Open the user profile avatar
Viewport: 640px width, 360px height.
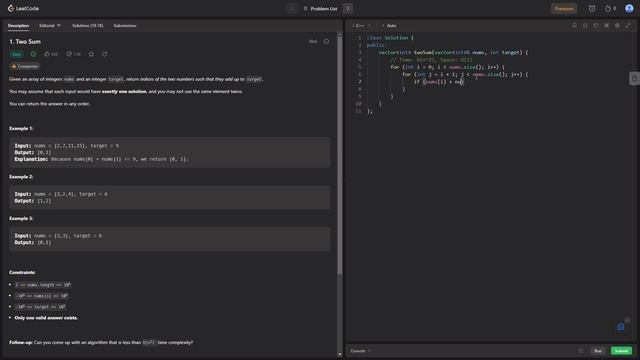point(629,8)
